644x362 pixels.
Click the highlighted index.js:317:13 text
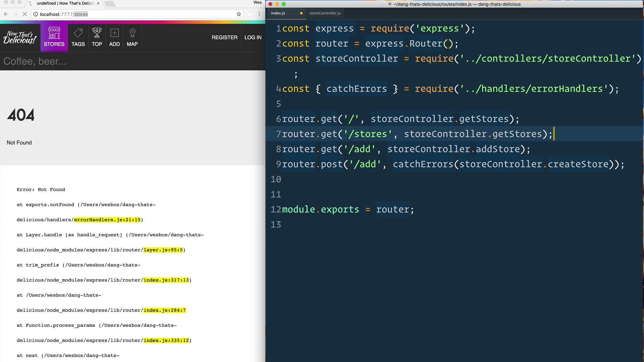tap(166, 280)
